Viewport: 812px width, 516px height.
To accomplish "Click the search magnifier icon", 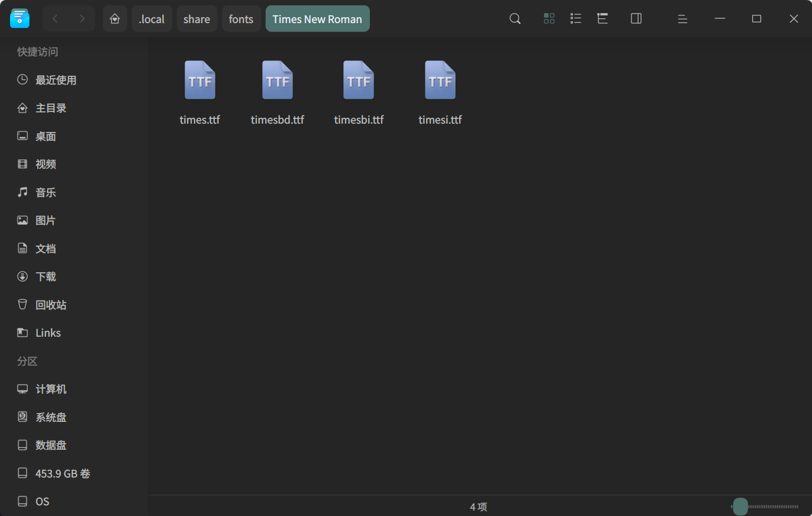I will click(515, 19).
